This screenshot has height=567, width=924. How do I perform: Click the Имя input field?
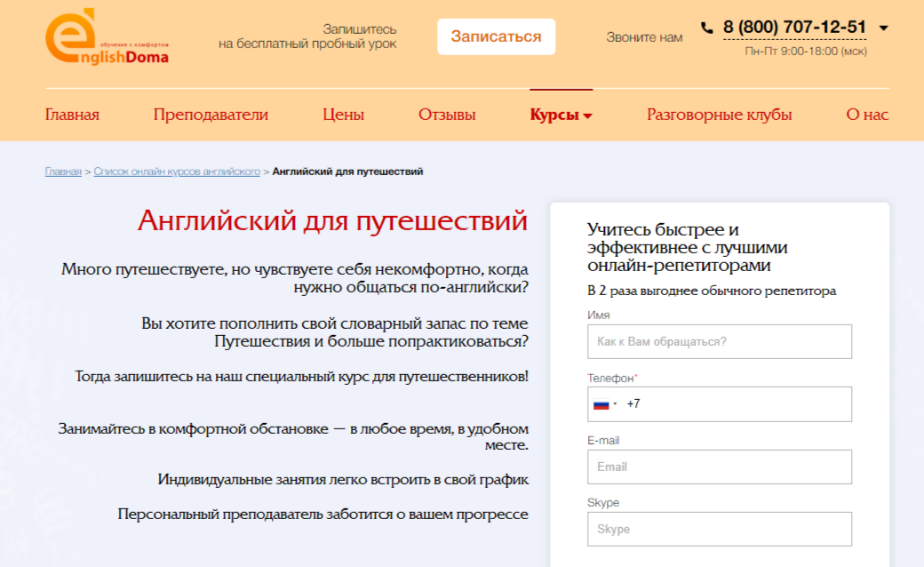(x=720, y=341)
